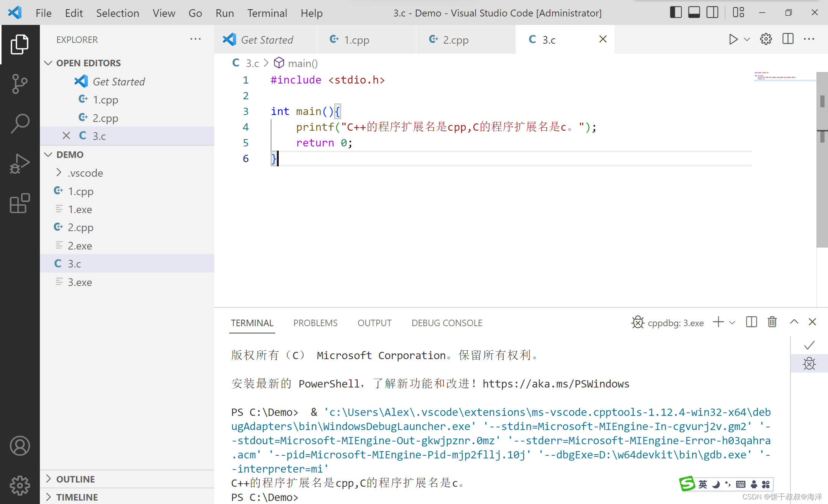This screenshot has height=504, width=828.
Task: Open the Search view in activity bar
Action: pos(20,123)
